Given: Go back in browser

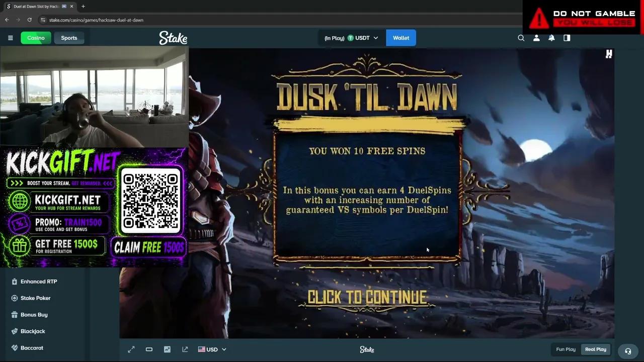Looking at the screenshot, I should pyautogui.click(x=7, y=20).
